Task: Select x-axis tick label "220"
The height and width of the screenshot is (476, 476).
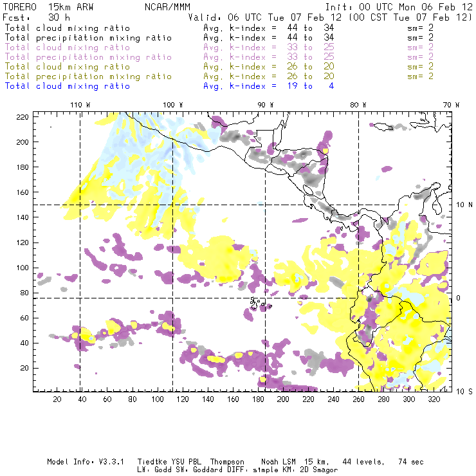Action: (x=308, y=399)
